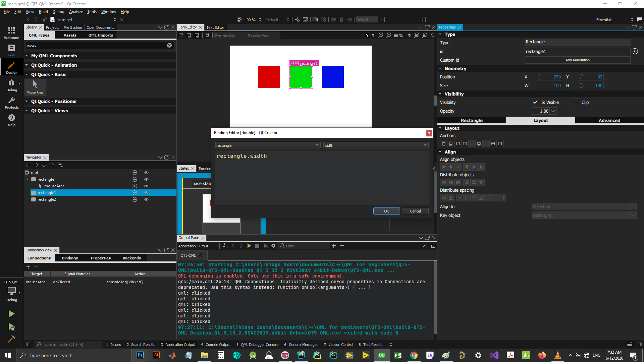Viewport: 644px width, 362px height.
Task: Start debugging the project
Action: (x=11, y=327)
